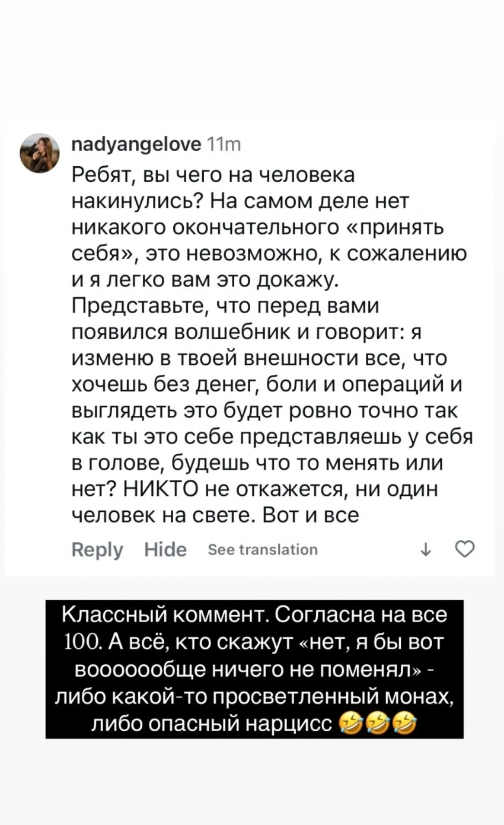
Task: Open nadyangelove's profile picture
Action: [x=40, y=152]
